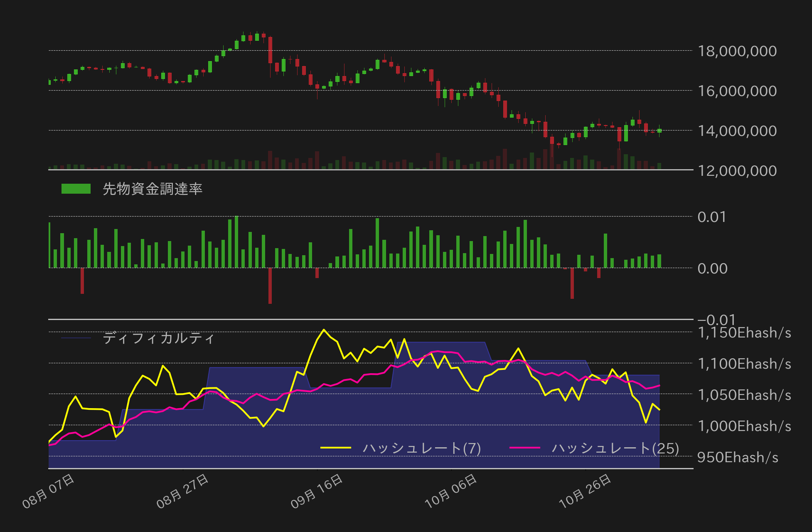812x532 pixels.
Task: Click the ハッシュレート(7) legend label
Action: 421,448
